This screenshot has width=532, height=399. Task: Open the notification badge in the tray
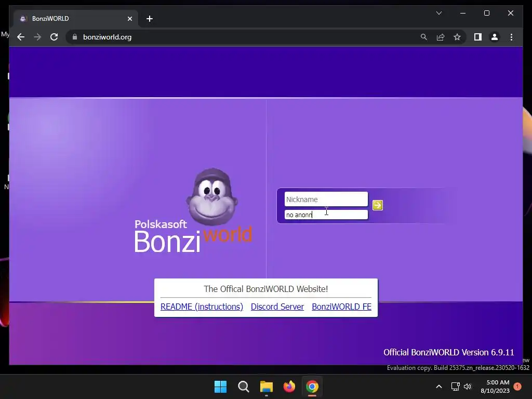coord(517,387)
